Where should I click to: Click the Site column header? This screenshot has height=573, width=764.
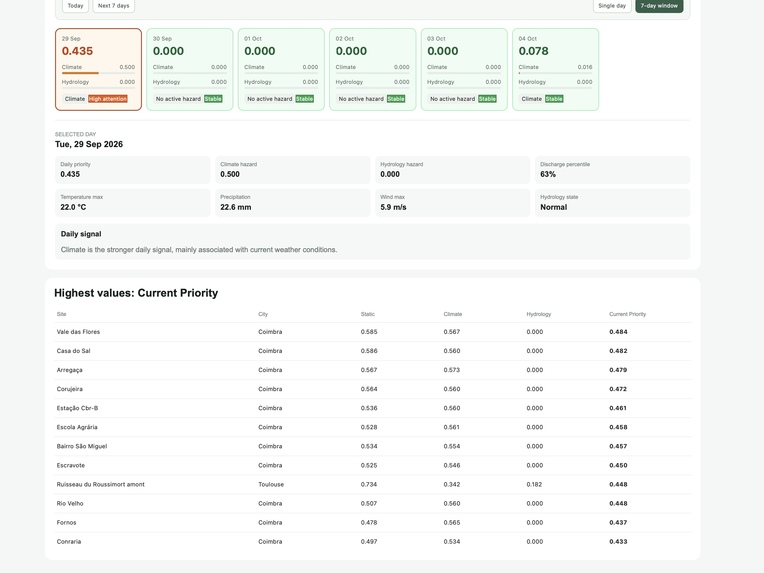61,314
